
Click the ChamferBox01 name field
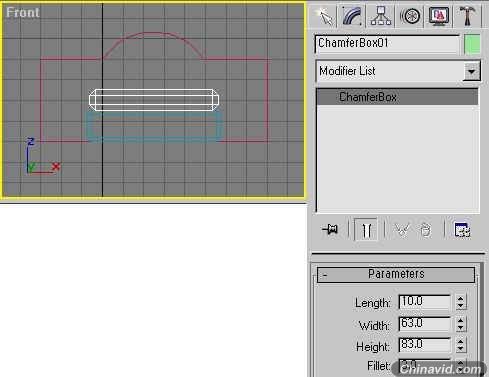[387, 44]
